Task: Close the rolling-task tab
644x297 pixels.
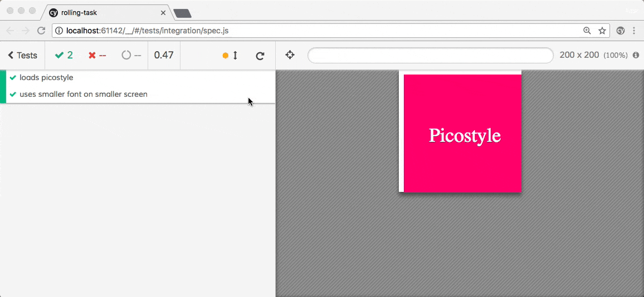Action: 163,13
